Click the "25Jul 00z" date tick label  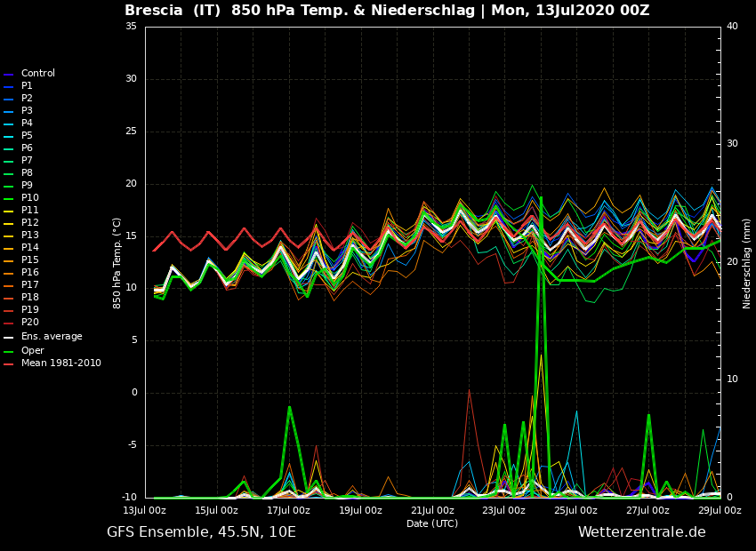[x=576, y=510]
